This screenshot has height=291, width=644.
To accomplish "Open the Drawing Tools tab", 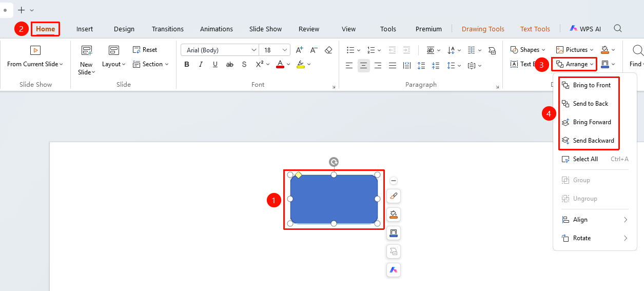I will (x=483, y=29).
